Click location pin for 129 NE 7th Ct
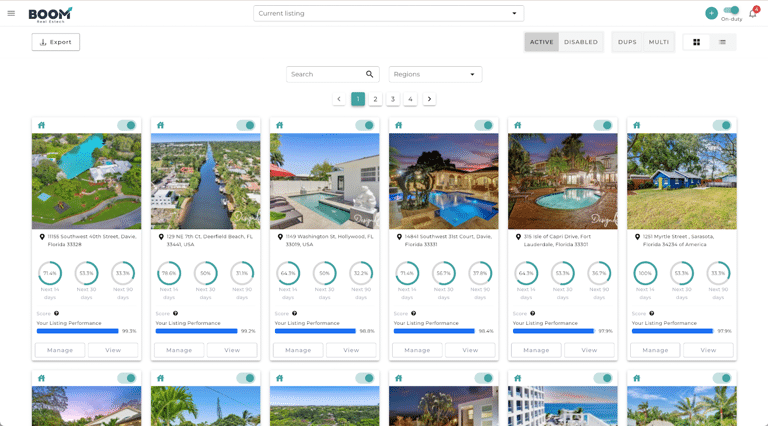The image size is (768, 426). point(161,237)
